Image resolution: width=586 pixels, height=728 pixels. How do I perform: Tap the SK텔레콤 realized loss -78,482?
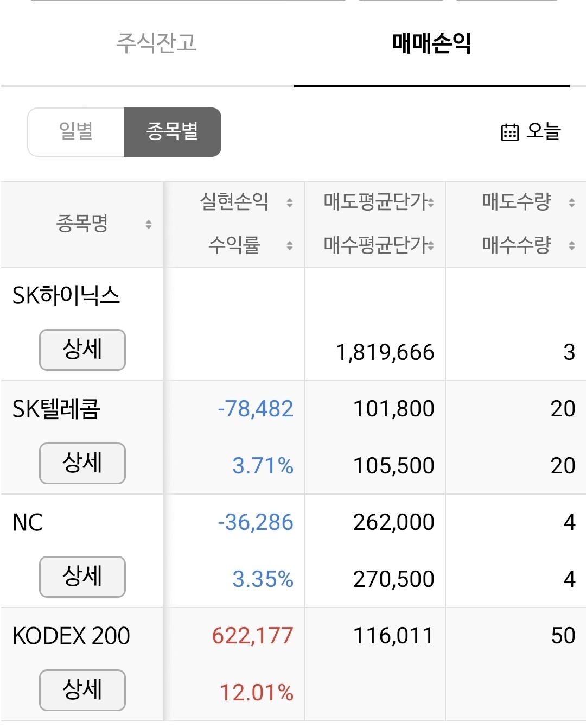tap(255, 409)
